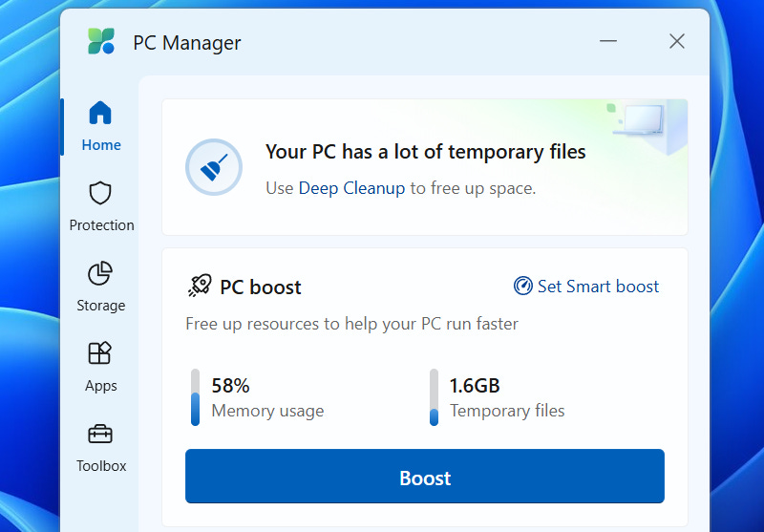Click the Smart boost gauge icon
This screenshot has height=532, width=764.
522,286
